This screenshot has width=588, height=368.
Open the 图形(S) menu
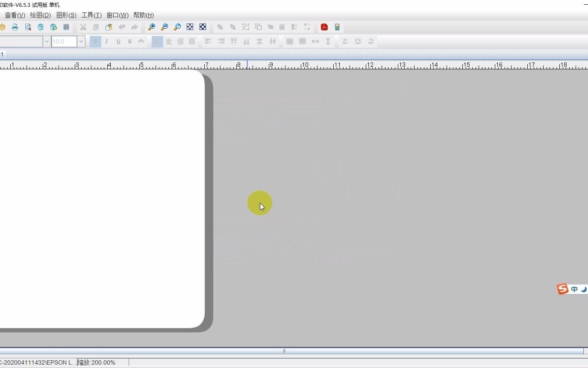coord(66,15)
